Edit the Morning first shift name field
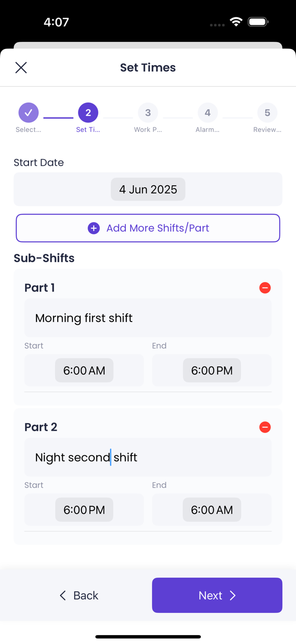Screen dimensions: 296x644 pos(148,318)
